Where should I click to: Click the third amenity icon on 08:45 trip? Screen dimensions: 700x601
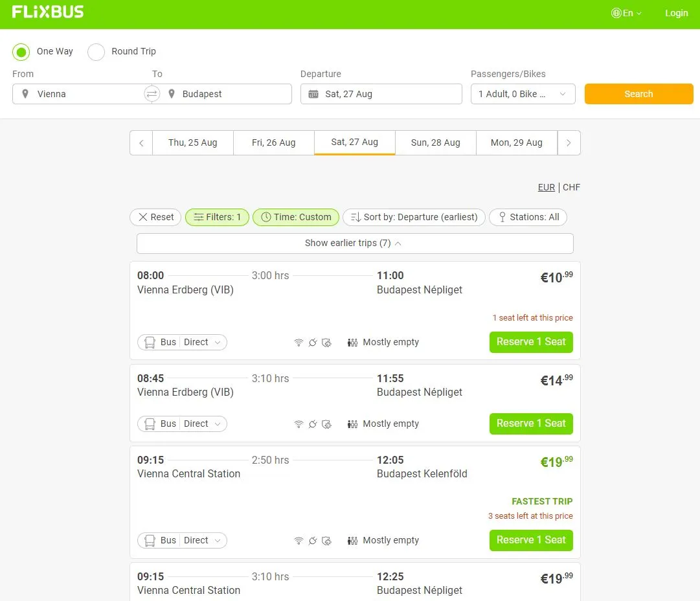pyautogui.click(x=327, y=424)
